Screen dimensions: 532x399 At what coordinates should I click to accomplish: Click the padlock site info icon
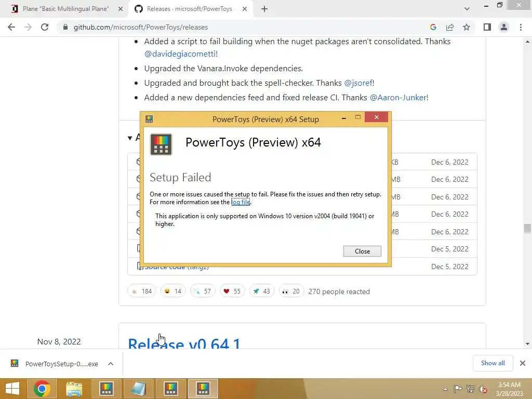[65, 27]
